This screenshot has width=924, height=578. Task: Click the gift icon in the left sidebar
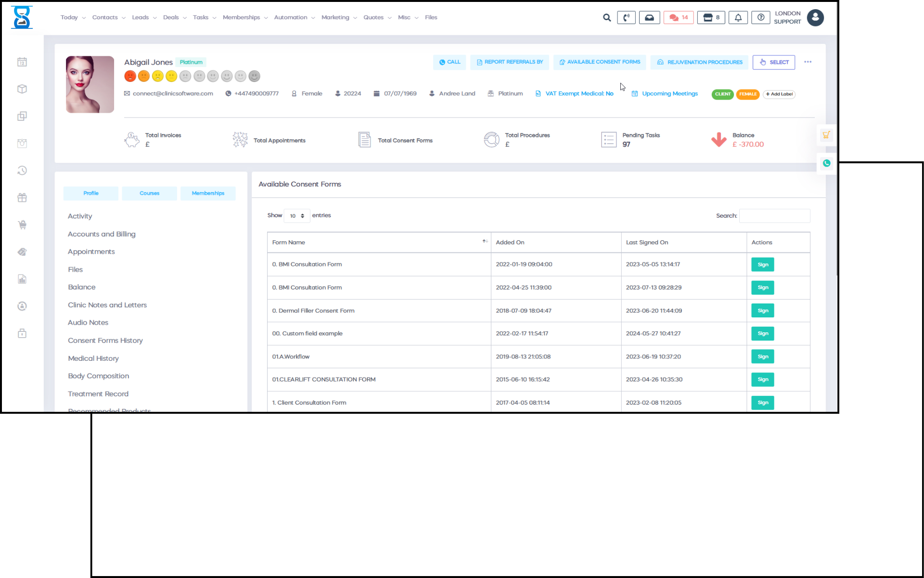(x=22, y=198)
